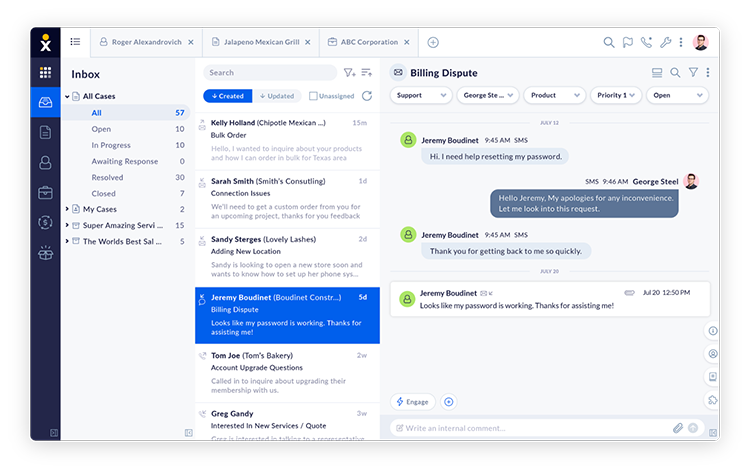
Task: Sort cases by Updated
Action: coord(277,96)
